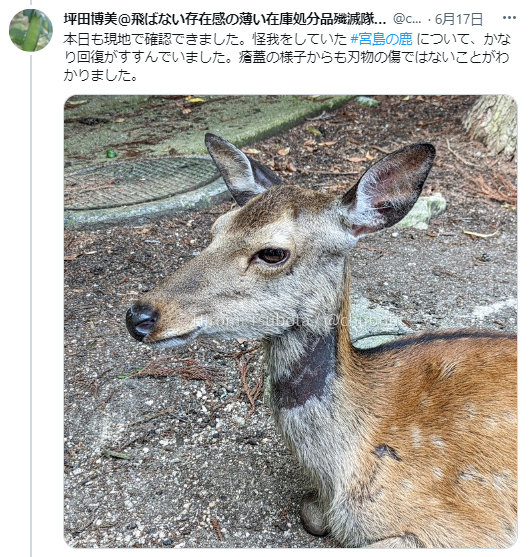This screenshot has height=557, width=530.
Task: Click the author's round profile avatar
Action: (x=31, y=30)
